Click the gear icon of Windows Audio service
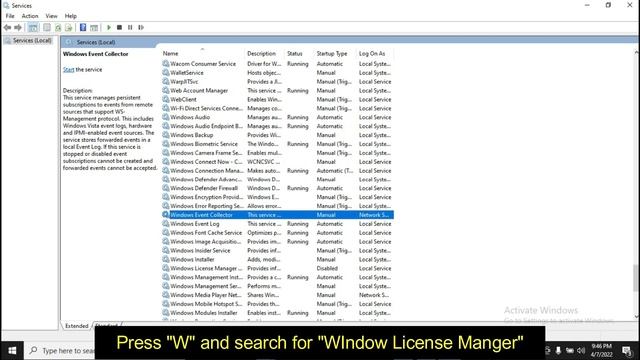640x360 pixels. coord(165,117)
